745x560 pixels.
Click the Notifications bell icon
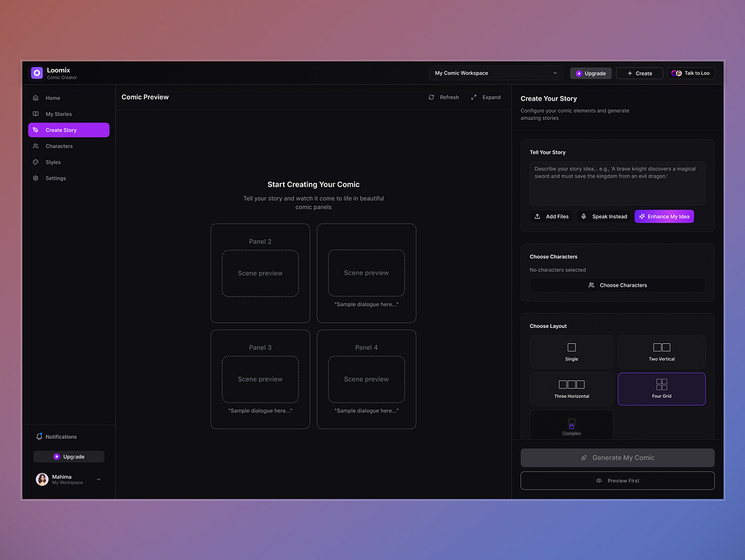(39, 436)
